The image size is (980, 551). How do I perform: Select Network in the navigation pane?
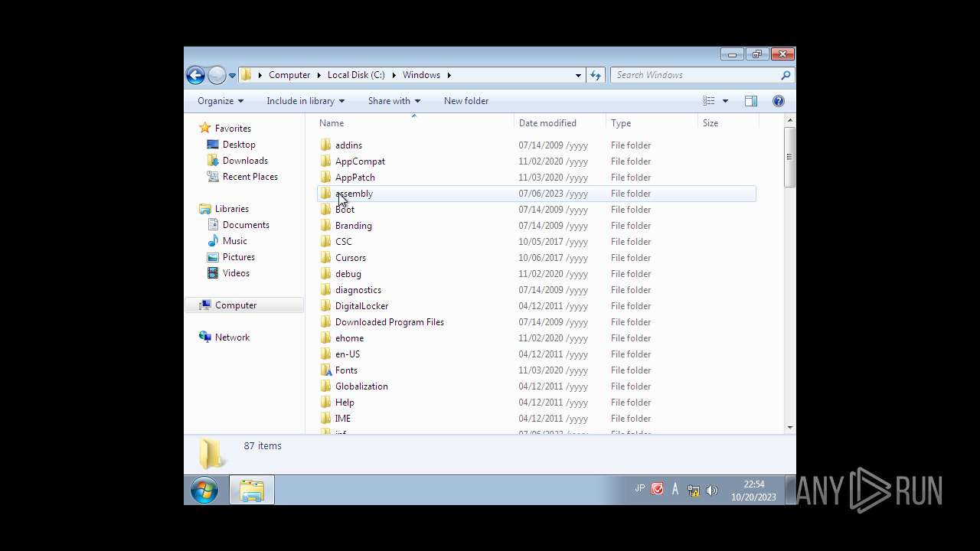pos(232,337)
